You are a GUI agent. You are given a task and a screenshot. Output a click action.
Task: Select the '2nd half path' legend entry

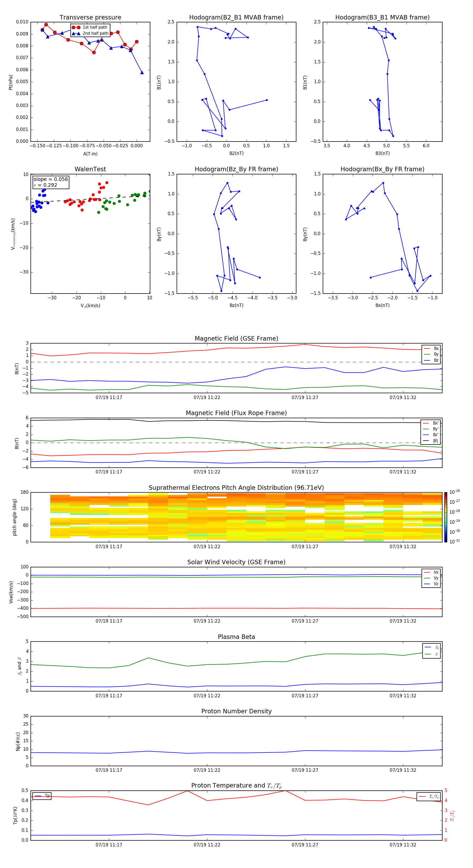90,33
